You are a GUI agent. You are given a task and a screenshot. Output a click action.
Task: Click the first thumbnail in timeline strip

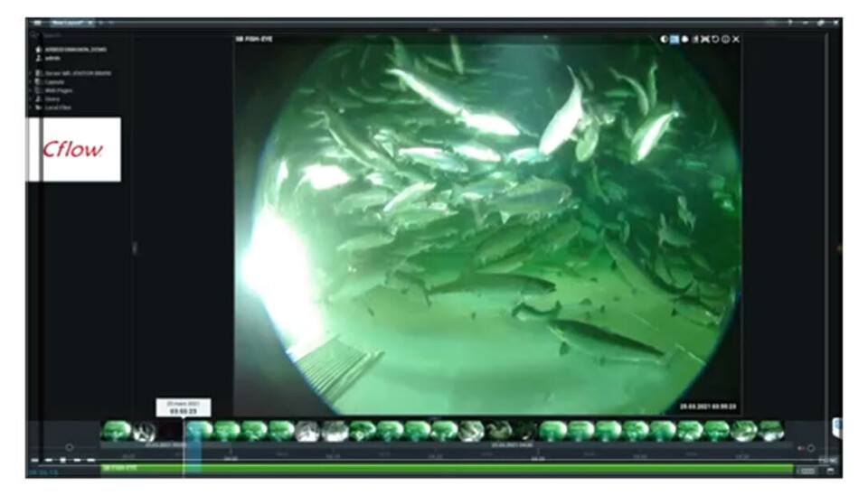(x=116, y=431)
